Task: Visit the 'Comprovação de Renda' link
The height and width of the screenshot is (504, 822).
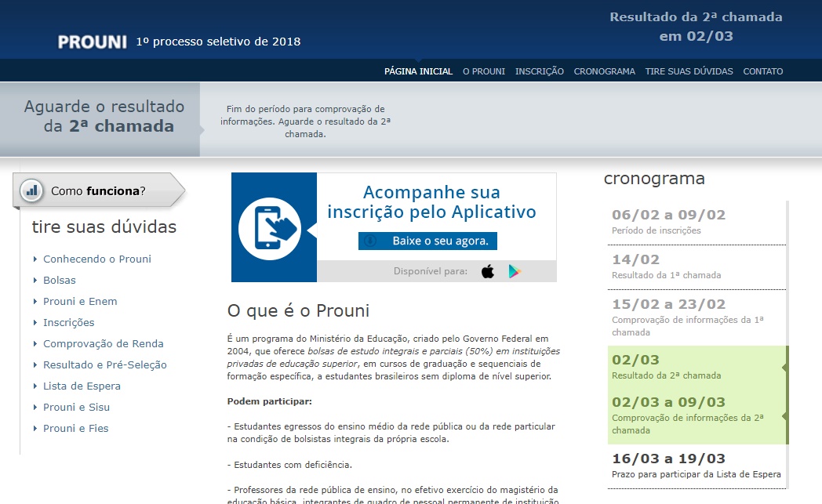Action: tap(104, 343)
